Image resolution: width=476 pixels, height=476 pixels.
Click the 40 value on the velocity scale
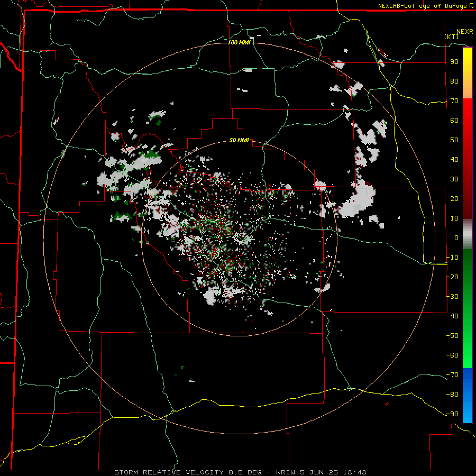454,160
